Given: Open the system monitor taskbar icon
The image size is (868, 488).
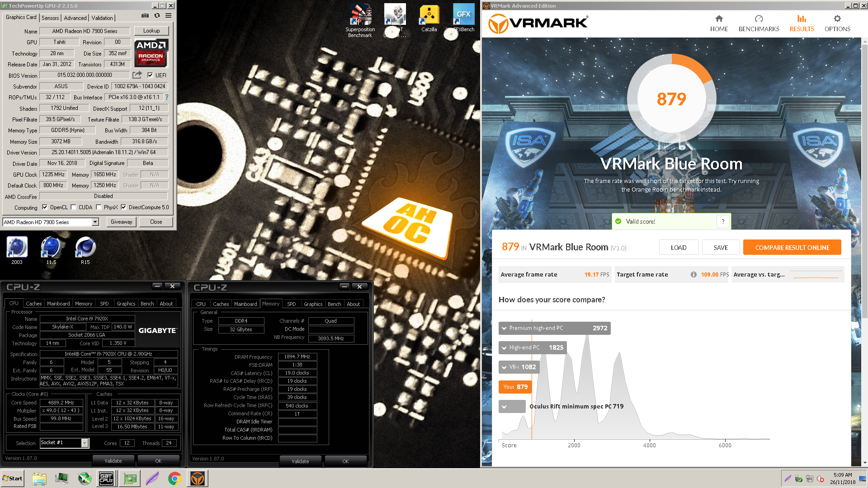Looking at the screenshot, I should pyautogui.click(x=61, y=479).
